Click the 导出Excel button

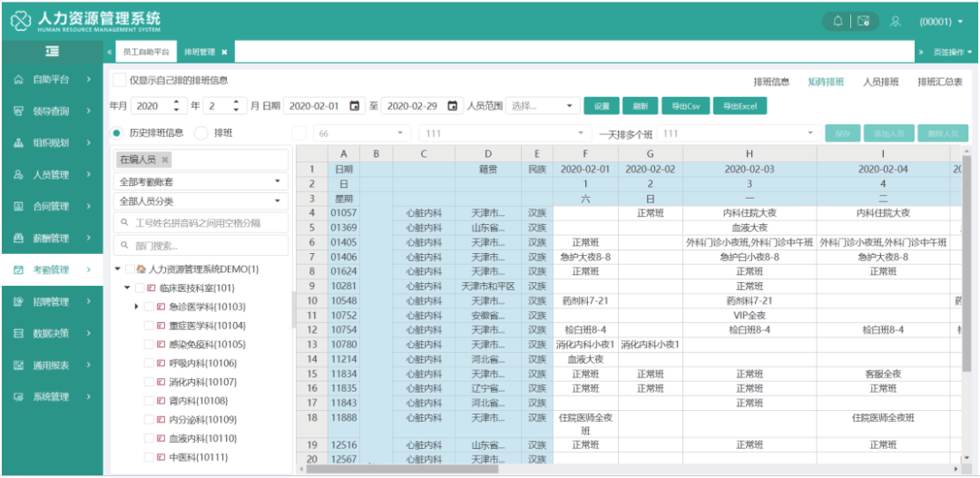pos(740,106)
